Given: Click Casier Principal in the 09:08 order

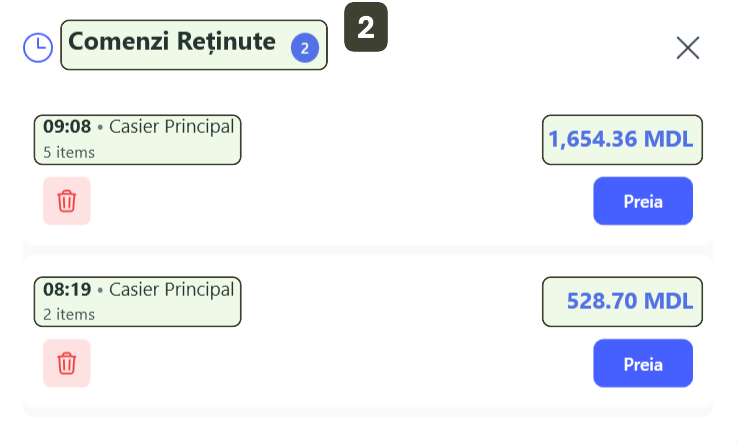Looking at the screenshot, I should tap(172, 127).
